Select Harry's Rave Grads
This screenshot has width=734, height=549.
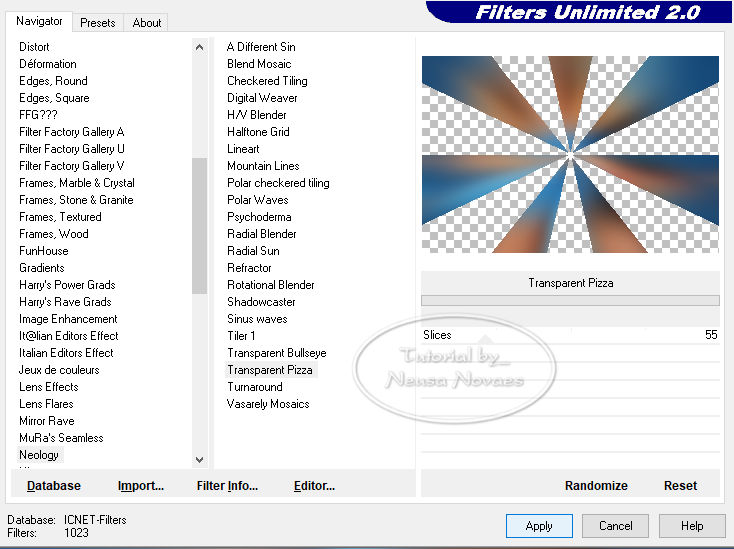65,302
